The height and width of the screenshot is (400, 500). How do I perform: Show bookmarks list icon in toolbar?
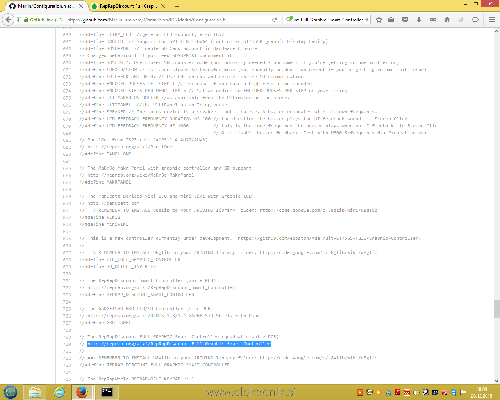point(391,20)
